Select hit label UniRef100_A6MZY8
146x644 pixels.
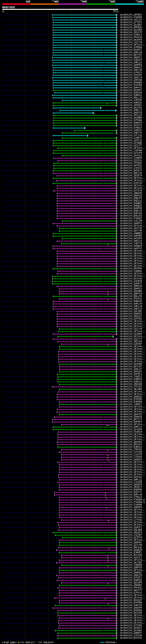click(131, 113)
